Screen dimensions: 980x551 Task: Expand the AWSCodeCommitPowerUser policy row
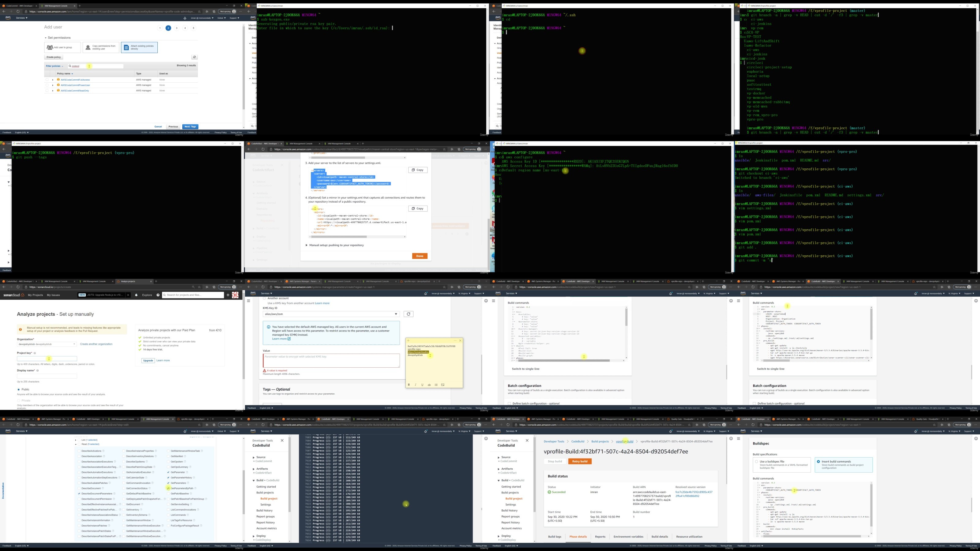click(x=52, y=85)
